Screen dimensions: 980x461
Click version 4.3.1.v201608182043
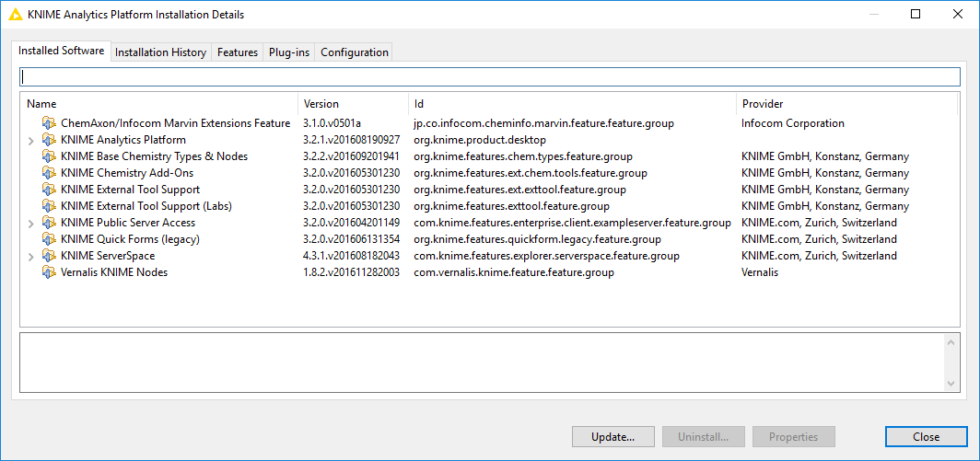[x=351, y=256]
